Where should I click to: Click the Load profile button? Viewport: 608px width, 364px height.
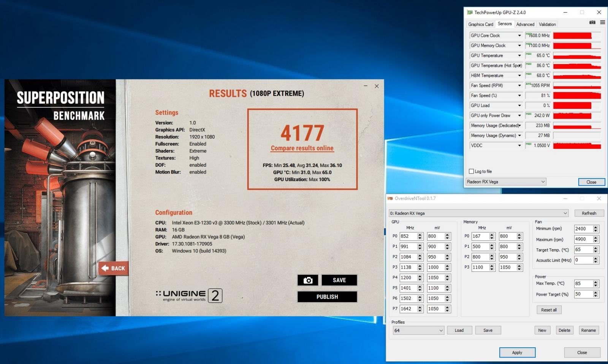pos(459,330)
